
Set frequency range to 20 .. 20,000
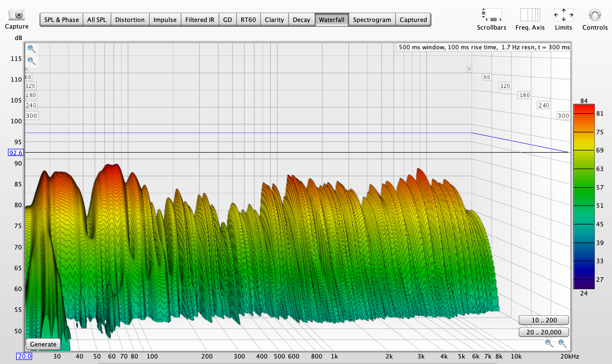click(544, 332)
